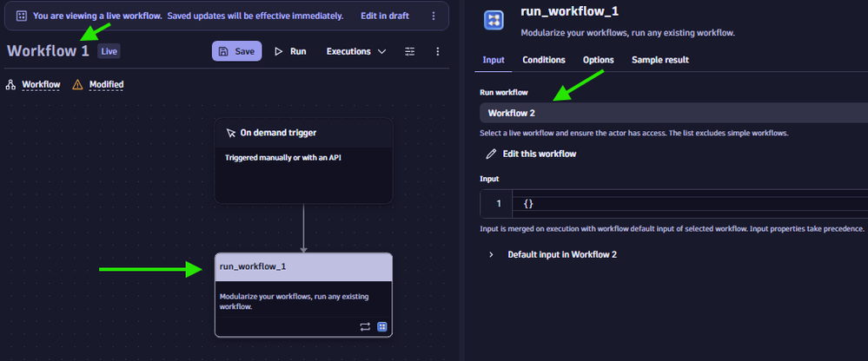Image resolution: width=868 pixels, height=361 pixels.
Task: Save the workflow
Action: pos(237,51)
